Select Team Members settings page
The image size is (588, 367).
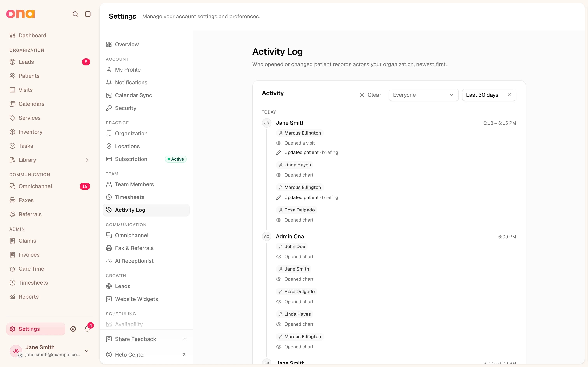[x=146, y=184]
